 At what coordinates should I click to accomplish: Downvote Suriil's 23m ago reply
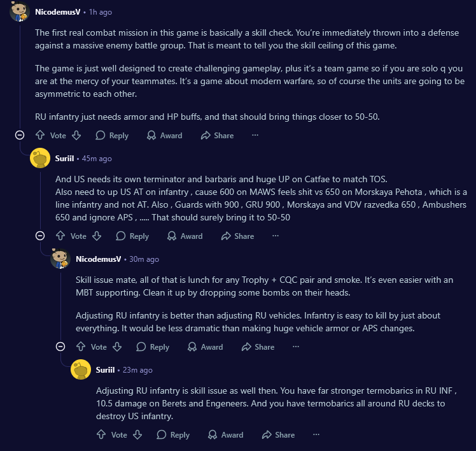pos(137,434)
